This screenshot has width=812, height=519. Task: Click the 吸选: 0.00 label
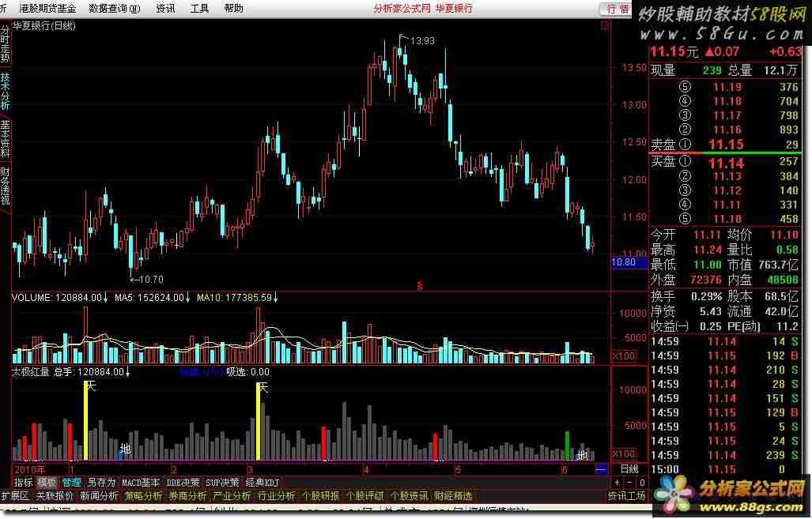point(247,371)
